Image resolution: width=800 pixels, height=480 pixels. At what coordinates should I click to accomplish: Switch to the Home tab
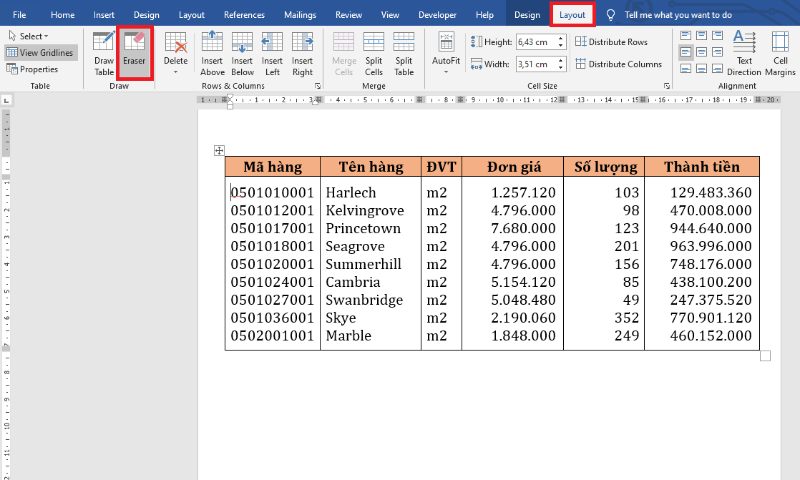63,15
